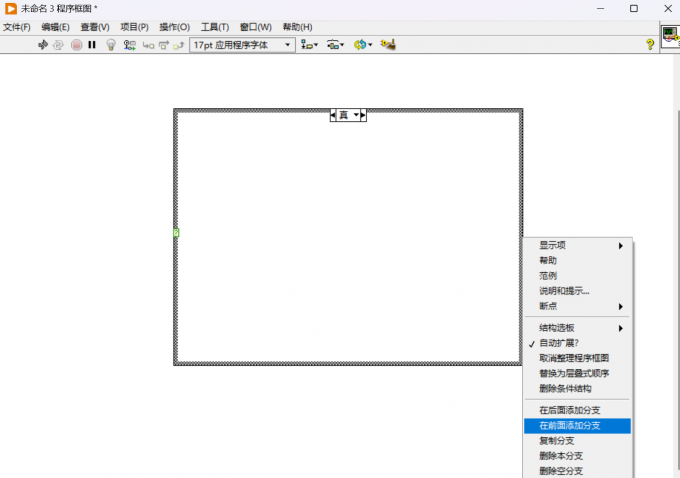Select 复制分支 menu entry
This screenshot has height=478, width=680.
577,441
